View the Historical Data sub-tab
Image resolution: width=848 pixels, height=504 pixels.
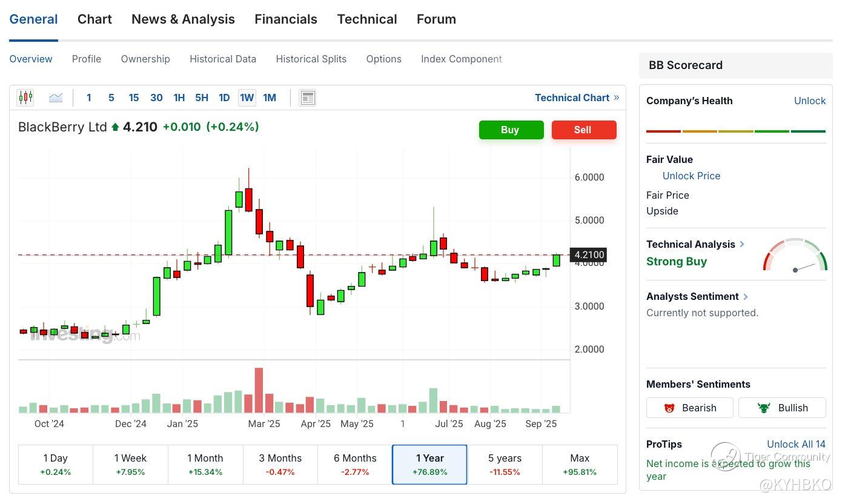(223, 59)
